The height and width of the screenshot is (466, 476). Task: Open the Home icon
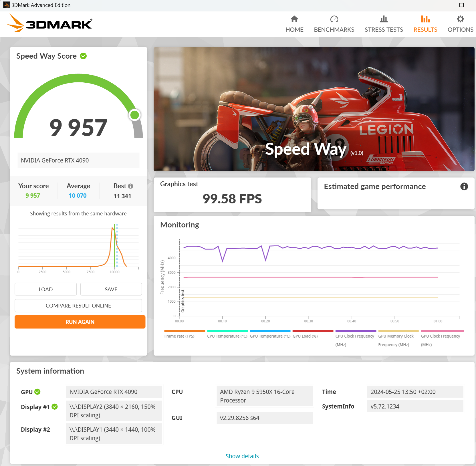click(x=294, y=19)
